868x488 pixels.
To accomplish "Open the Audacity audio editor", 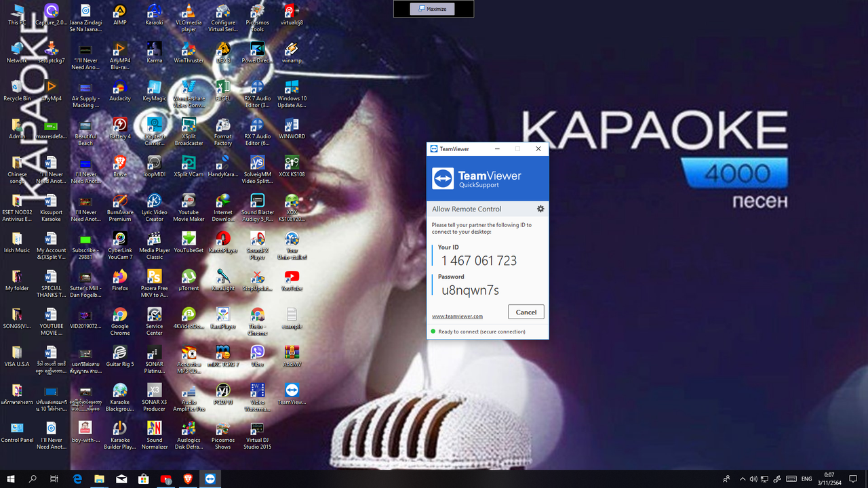I will pyautogui.click(x=119, y=88).
